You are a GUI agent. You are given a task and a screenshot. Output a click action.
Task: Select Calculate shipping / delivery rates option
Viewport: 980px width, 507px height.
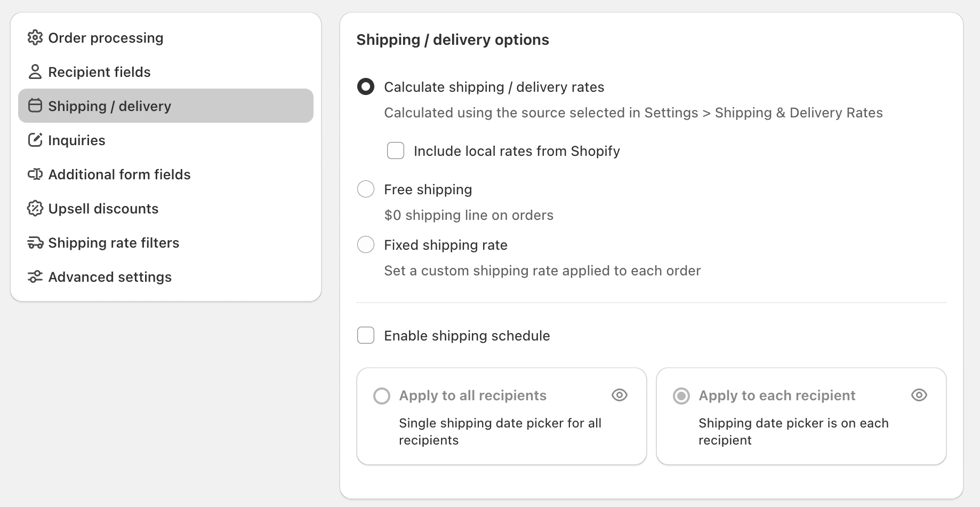[366, 87]
